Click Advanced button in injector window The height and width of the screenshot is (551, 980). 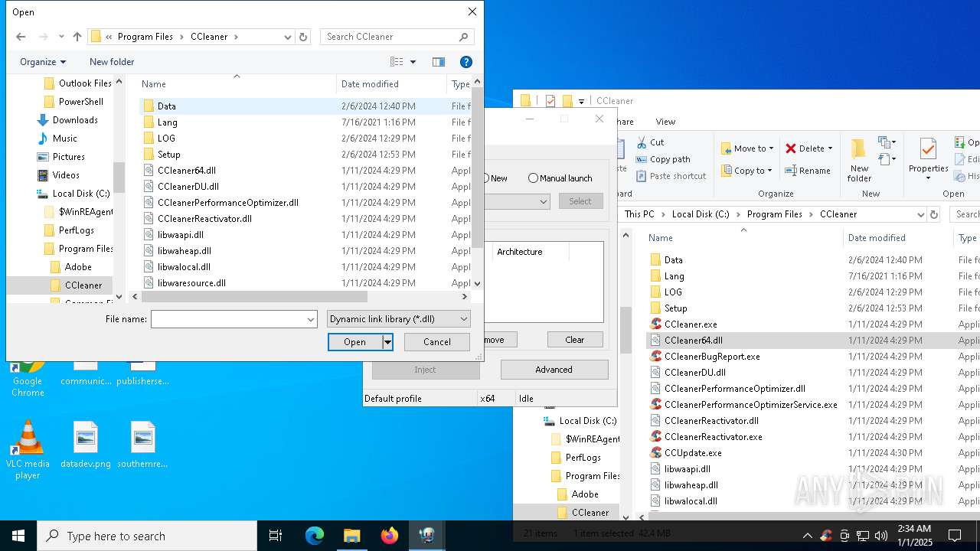click(x=554, y=370)
